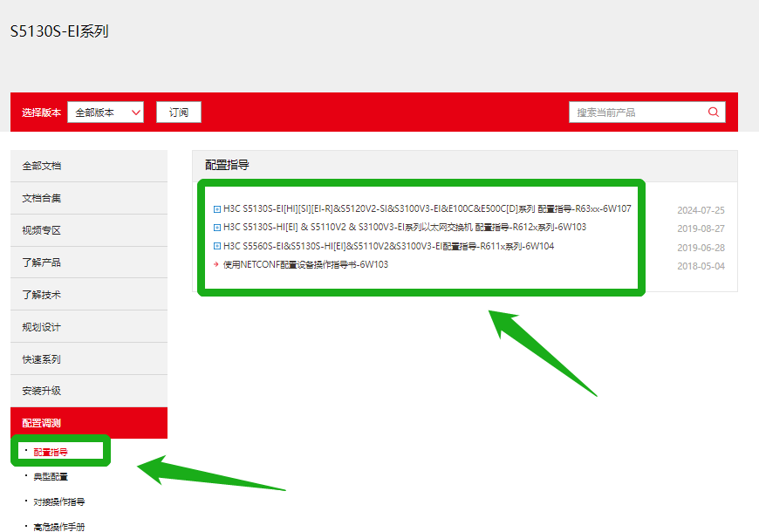Click the 订阅 subscribe button

(x=179, y=113)
